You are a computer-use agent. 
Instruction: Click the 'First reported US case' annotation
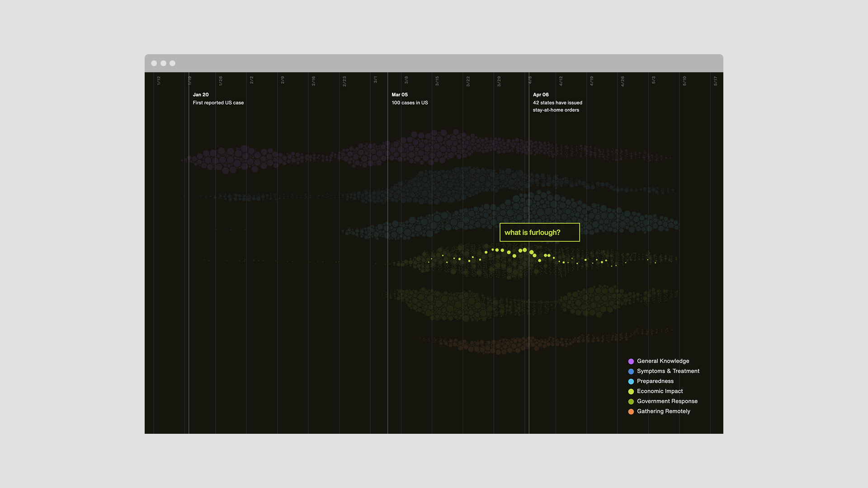pyautogui.click(x=218, y=103)
